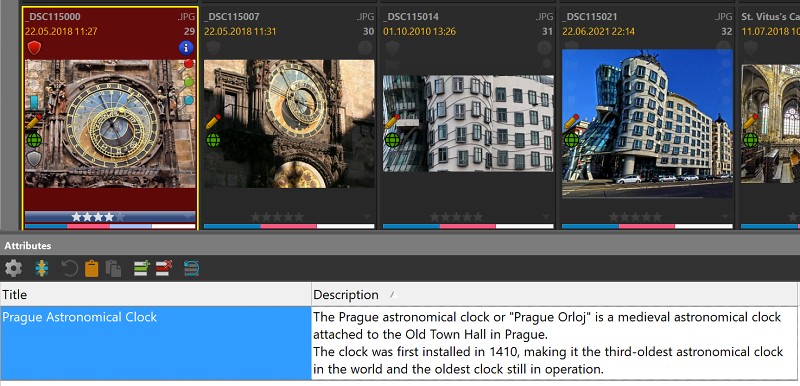The height and width of the screenshot is (386, 800).
Task: Click the gray shield on _DSC115000 thumbnail
Action: pos(34,159)
